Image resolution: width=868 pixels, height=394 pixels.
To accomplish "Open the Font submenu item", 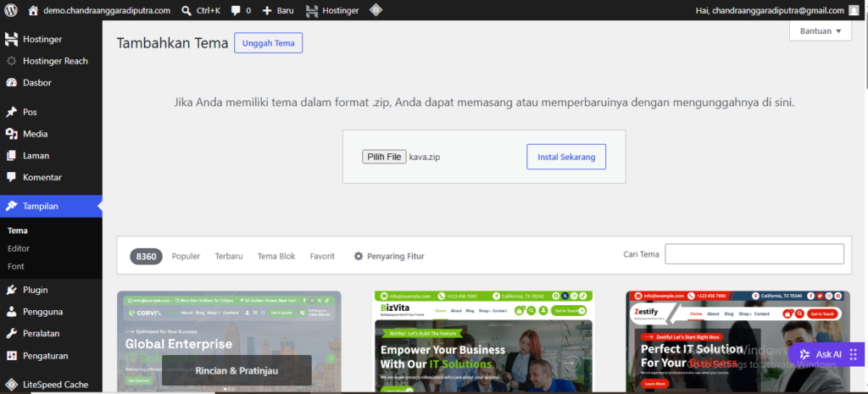I will click(16, 266).
